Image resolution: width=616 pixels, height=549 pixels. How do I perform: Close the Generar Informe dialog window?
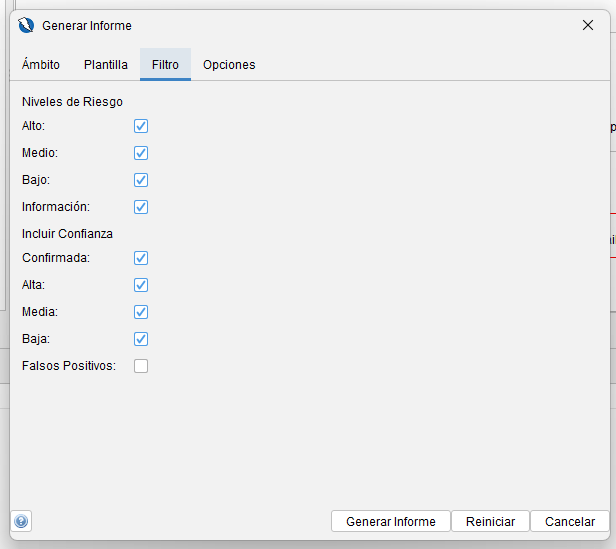click(x=588, y=25)
